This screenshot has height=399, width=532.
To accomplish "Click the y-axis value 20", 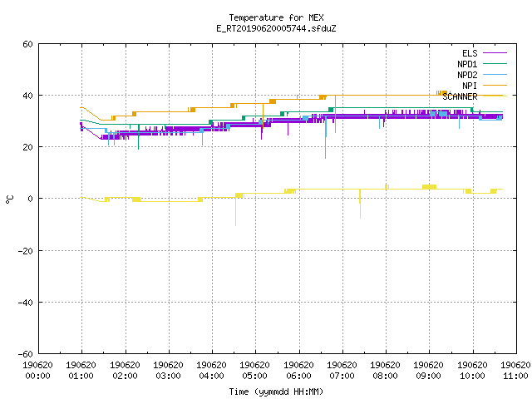I will 27,147.
